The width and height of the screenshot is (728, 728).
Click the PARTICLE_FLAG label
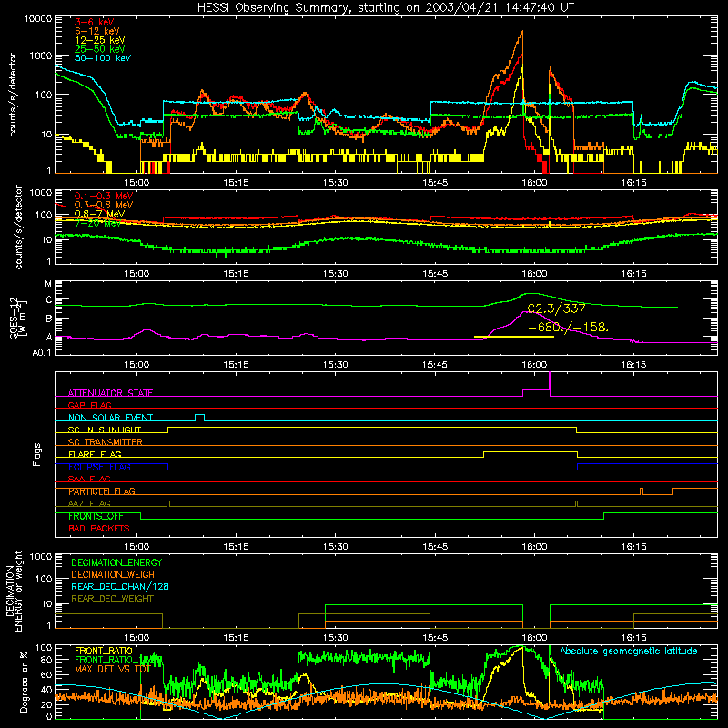102,491
